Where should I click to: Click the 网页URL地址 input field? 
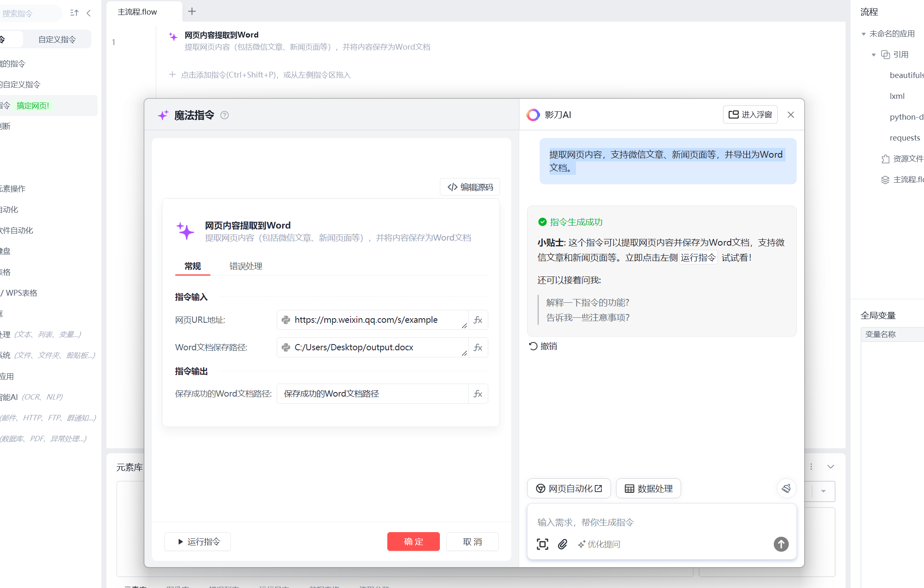pyautogui.click(x=371, y=320)
